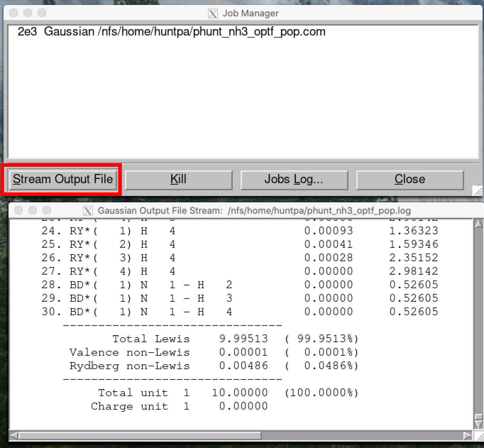Minimize the Job Manager window
The width and height of the screenshot is (484, 448).
pos(28,13)
